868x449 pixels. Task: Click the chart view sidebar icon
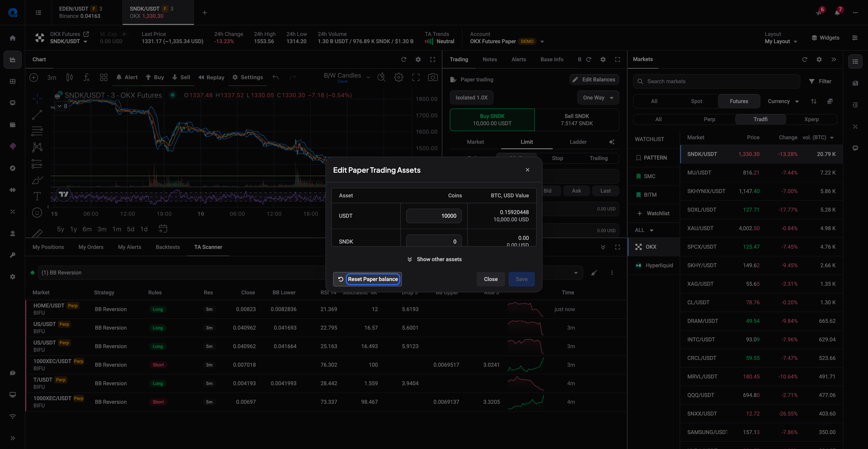pyautogui.click(x=12, y=60)
